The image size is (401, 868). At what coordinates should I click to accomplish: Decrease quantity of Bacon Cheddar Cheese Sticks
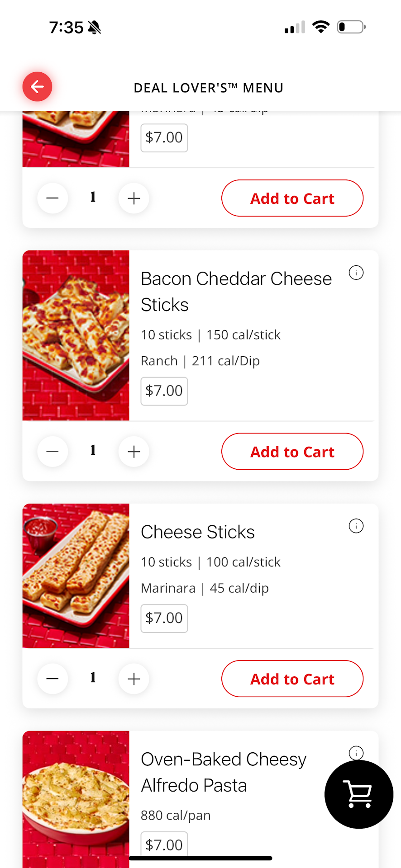(x=53, y=452)
